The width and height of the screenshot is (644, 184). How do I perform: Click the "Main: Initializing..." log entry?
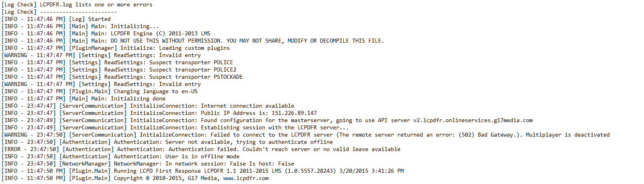point(125,27)
